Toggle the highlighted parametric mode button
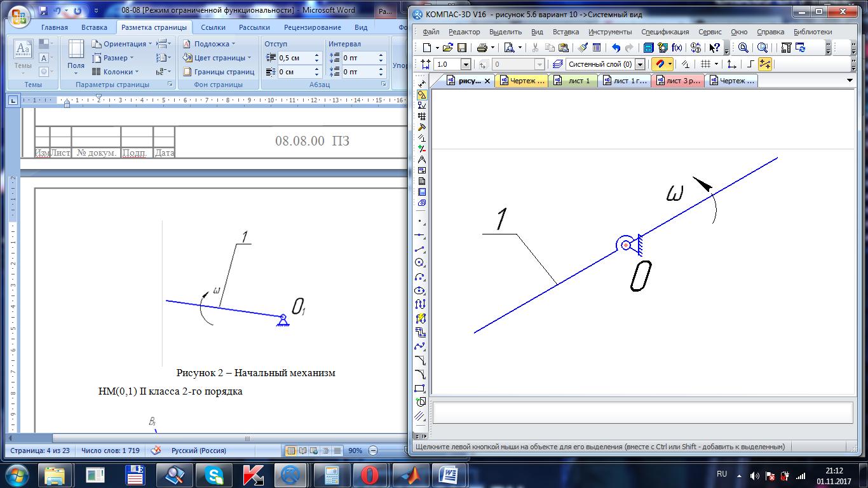This screenshot has height=488, width=868. click(764, 64)
